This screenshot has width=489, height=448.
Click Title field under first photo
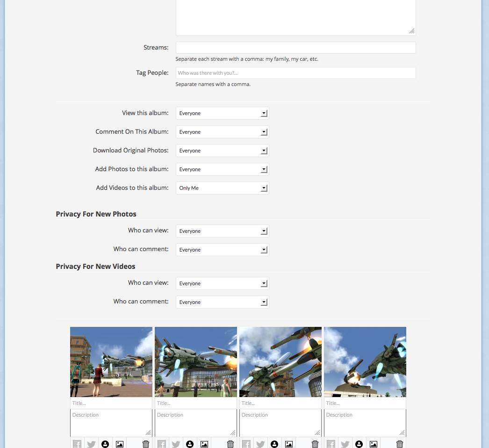point(111,403)
